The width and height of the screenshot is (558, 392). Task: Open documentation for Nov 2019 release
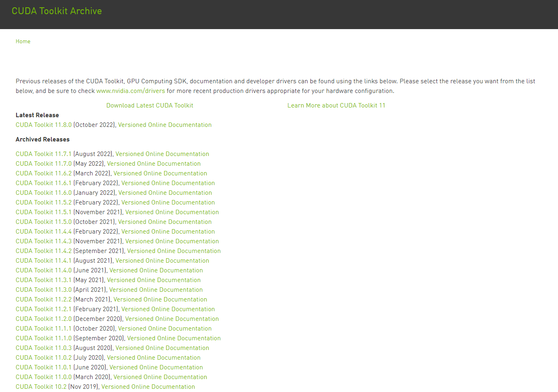tap(148, 387)
